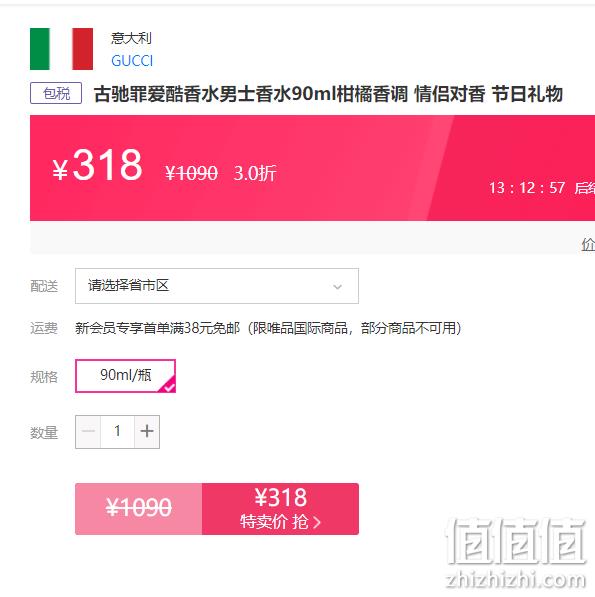Open the GUCCI brand link
595x597 pixels.
tap(132, 61)
